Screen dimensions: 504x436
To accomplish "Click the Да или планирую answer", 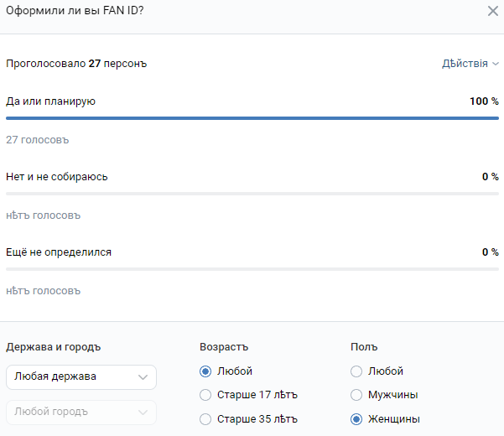I will point(50,101).
